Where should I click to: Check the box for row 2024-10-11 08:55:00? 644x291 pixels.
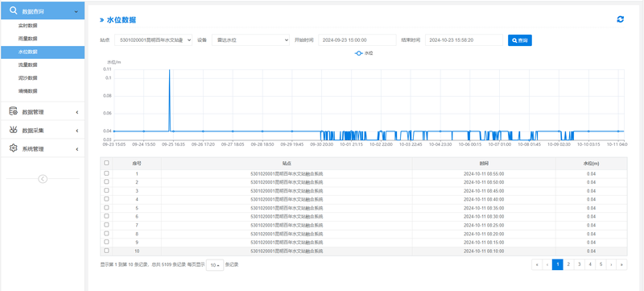pyautogui.click(x=106, y=173)
